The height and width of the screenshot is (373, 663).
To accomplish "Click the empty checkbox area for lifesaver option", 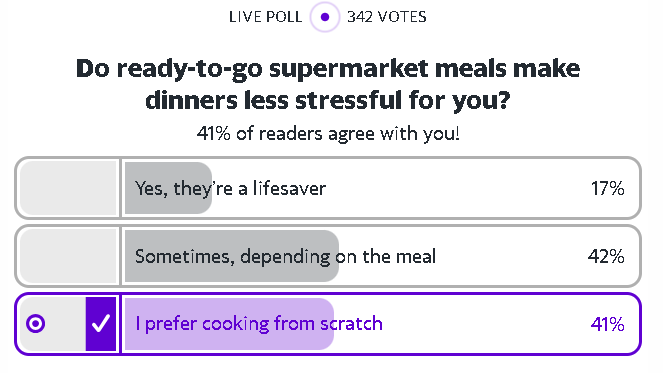I will click(68, 188).
